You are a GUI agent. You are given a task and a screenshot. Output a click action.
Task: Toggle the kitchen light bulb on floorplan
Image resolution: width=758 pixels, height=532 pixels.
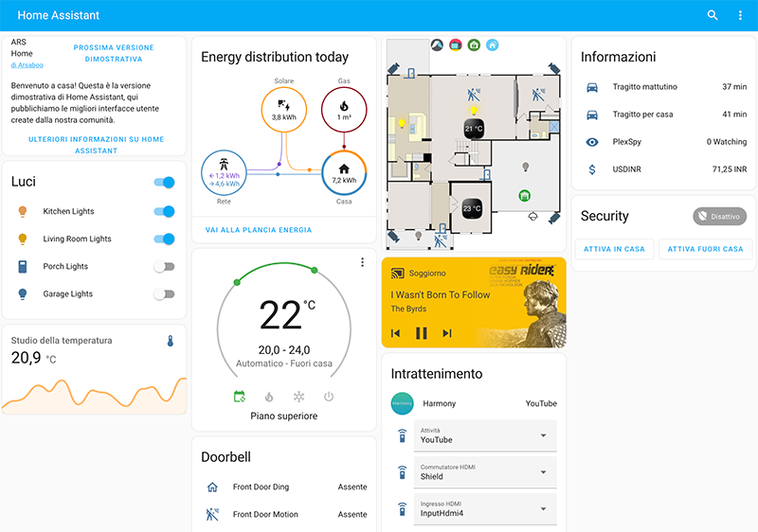(x=401, y=124)
